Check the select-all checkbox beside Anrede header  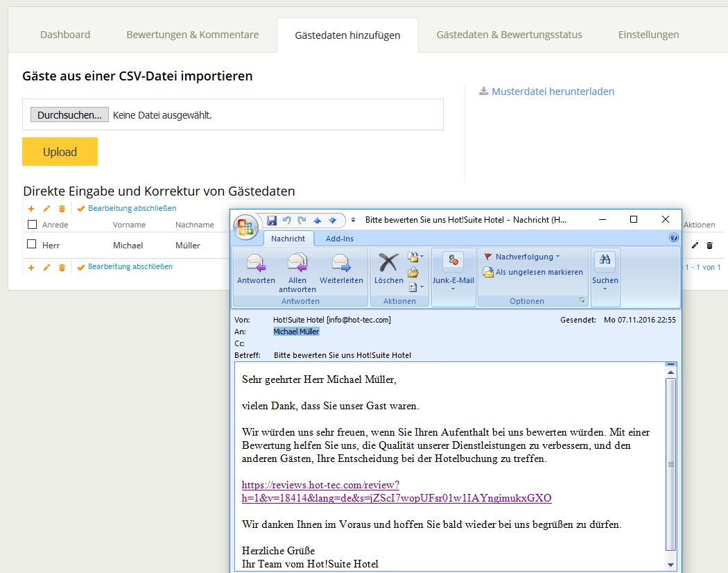32,225
